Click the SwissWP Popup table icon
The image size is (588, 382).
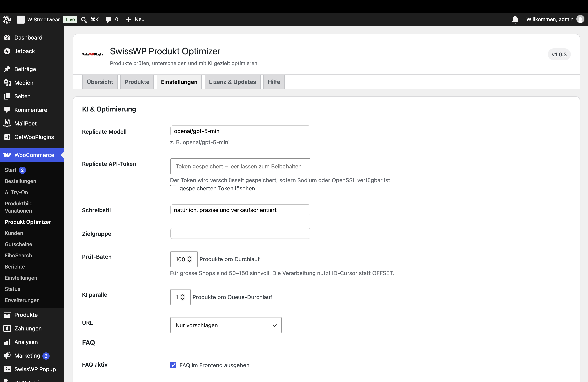coord(7,369)
